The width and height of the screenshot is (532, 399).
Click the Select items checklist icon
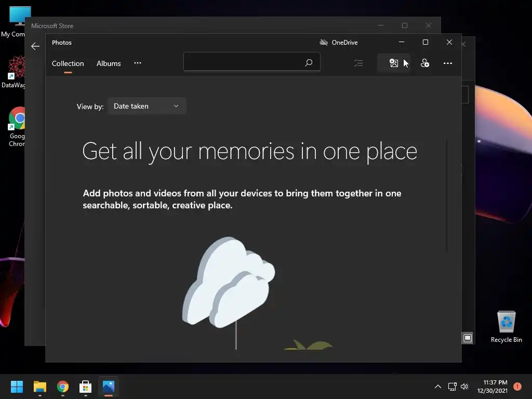click(358, 63)
